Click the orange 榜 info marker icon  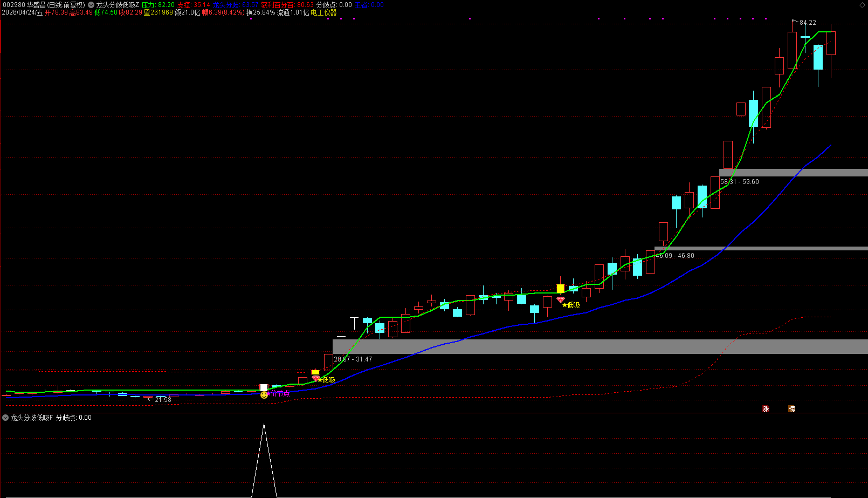[791, 409]
